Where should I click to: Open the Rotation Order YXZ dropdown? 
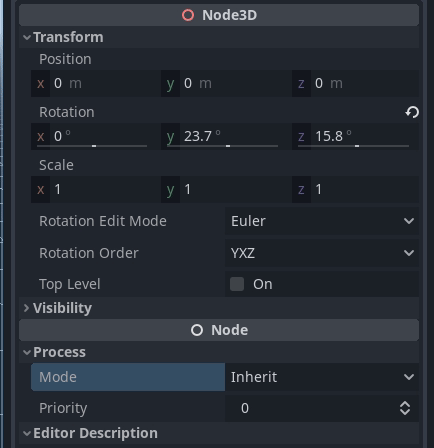(322, 253)
